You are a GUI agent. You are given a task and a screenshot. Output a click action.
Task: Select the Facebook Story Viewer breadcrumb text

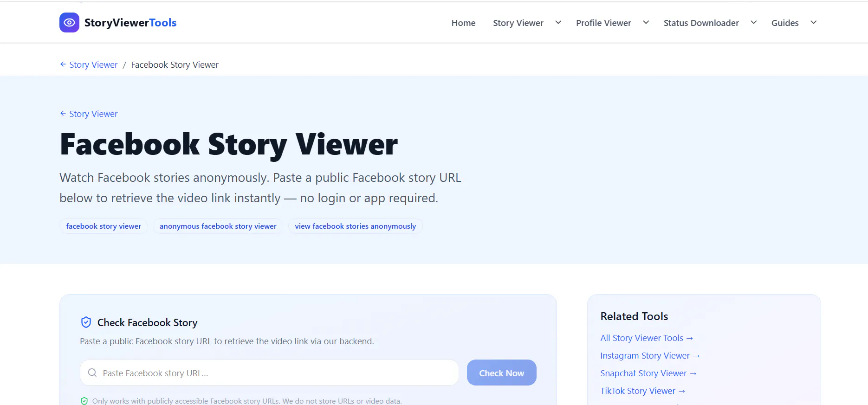175,64
